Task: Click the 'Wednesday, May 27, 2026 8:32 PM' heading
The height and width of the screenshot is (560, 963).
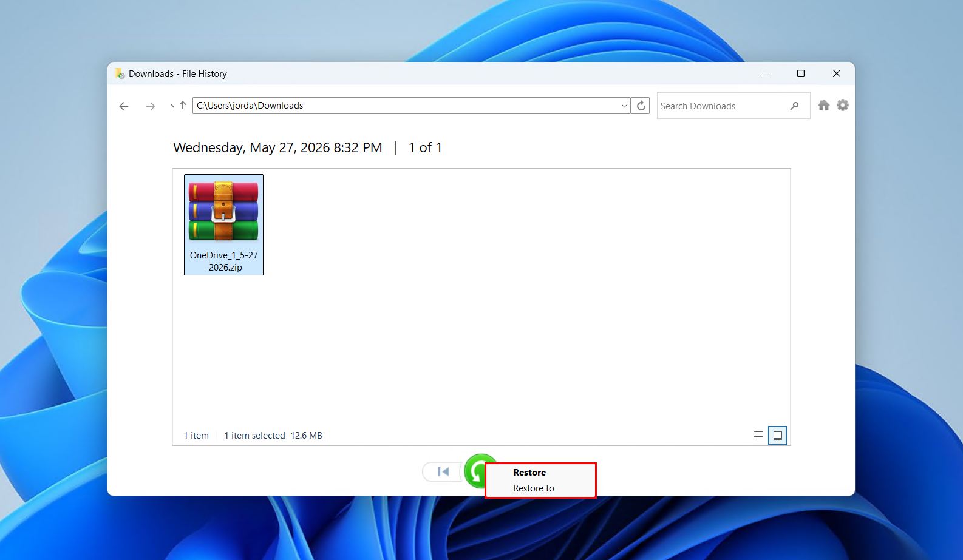Action: point(277,148)
